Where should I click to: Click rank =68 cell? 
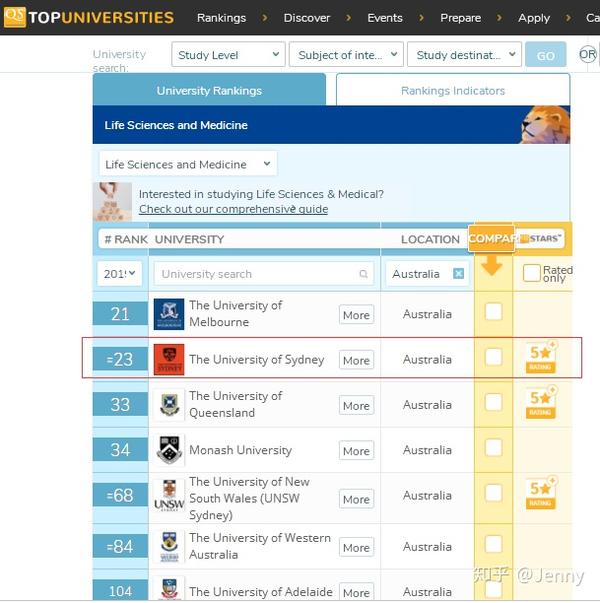(120, 495)
